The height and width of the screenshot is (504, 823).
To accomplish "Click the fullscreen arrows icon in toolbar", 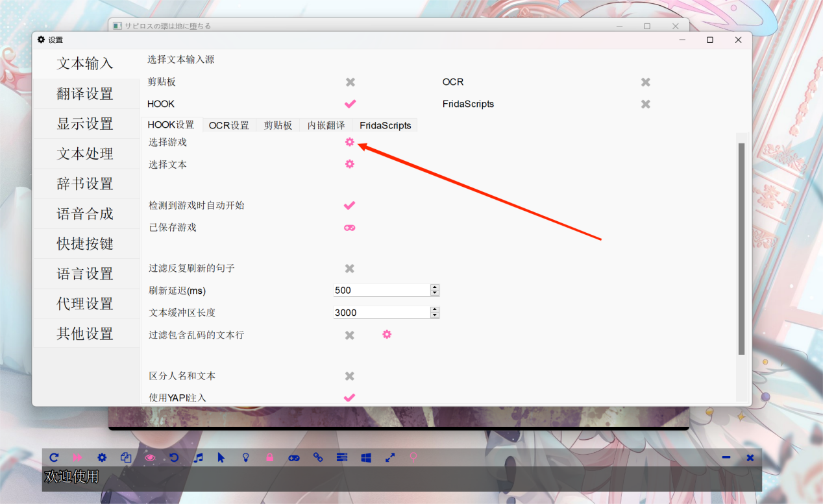I will (x=390, y=457).
